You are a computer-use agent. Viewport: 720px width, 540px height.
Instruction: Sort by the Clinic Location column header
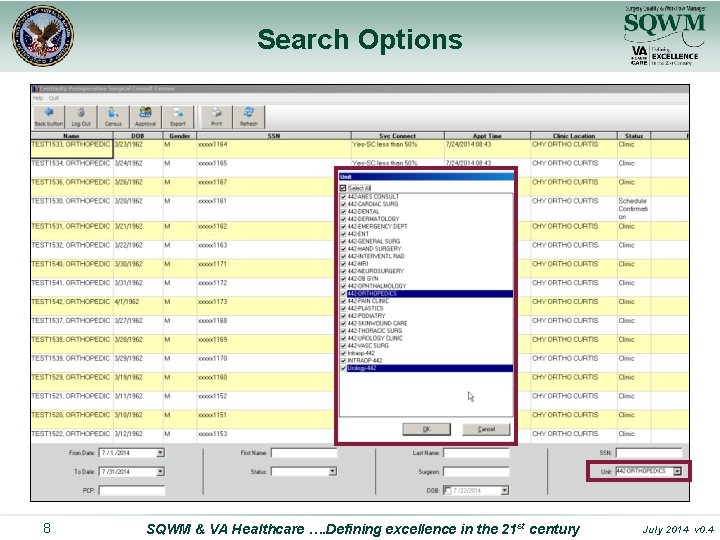tap(574, 136)
